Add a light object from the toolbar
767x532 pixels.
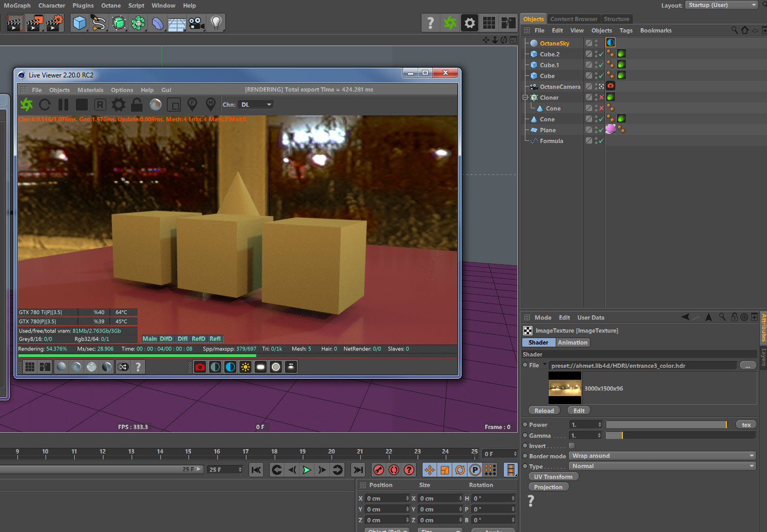tap(216, 23)
